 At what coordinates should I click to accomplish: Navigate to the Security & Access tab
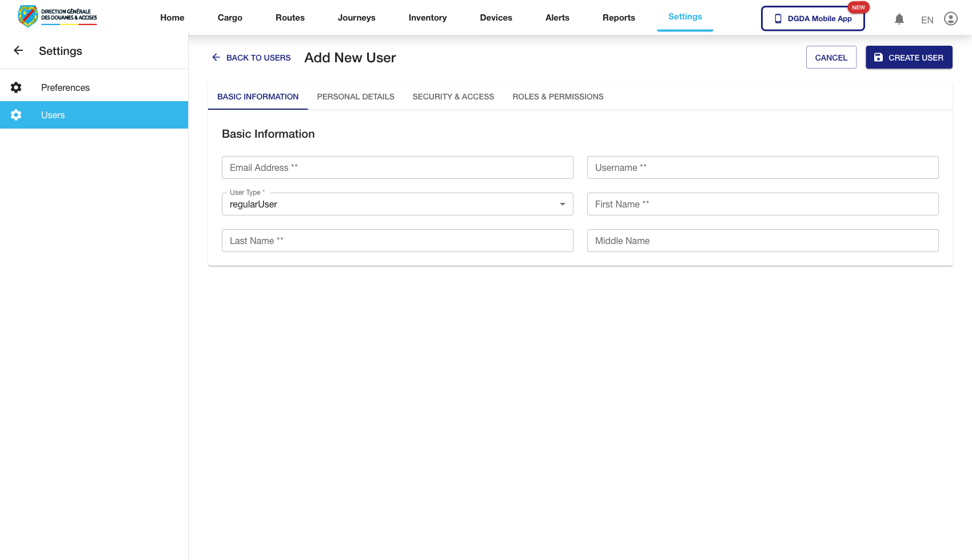click(453, 97)
